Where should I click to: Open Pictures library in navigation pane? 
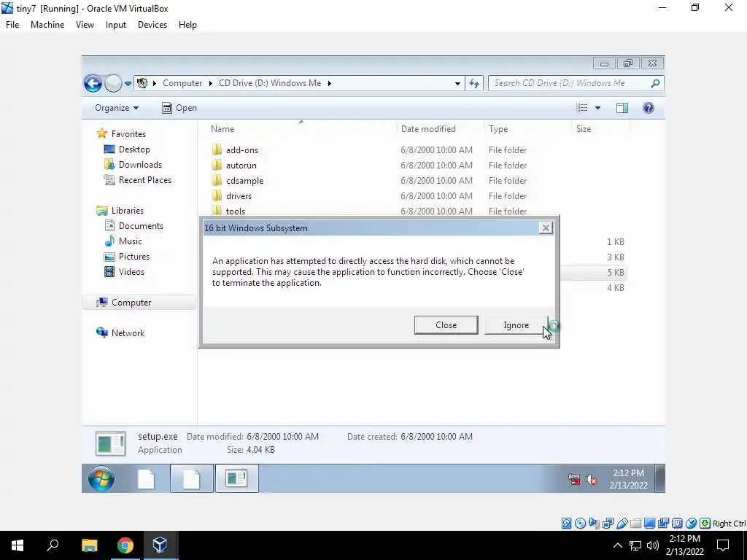coord(134,256)
